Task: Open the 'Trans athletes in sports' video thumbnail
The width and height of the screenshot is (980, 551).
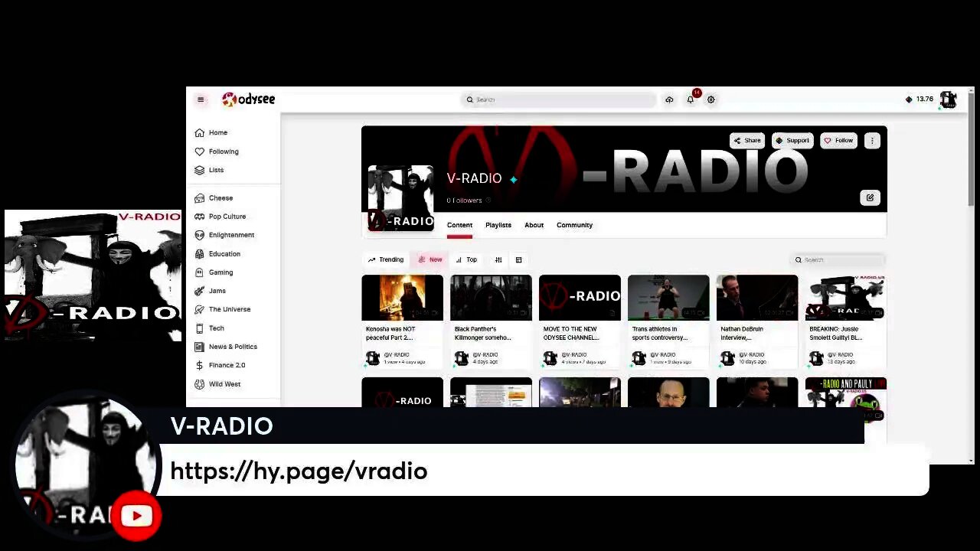Action: 668,297
